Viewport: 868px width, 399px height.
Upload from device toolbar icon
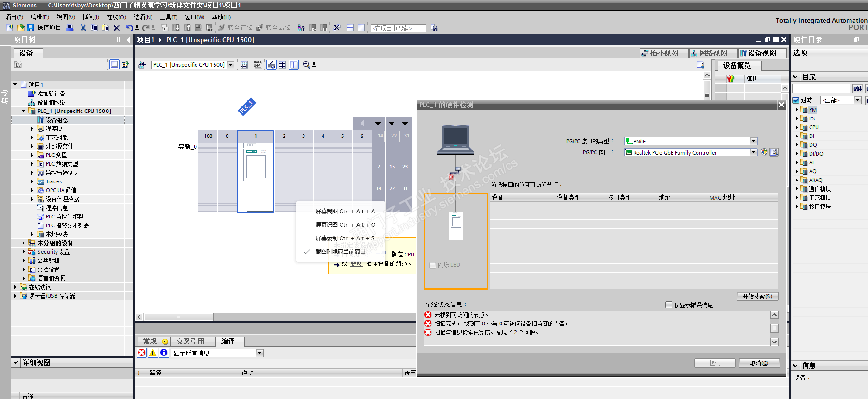[187, 28]
